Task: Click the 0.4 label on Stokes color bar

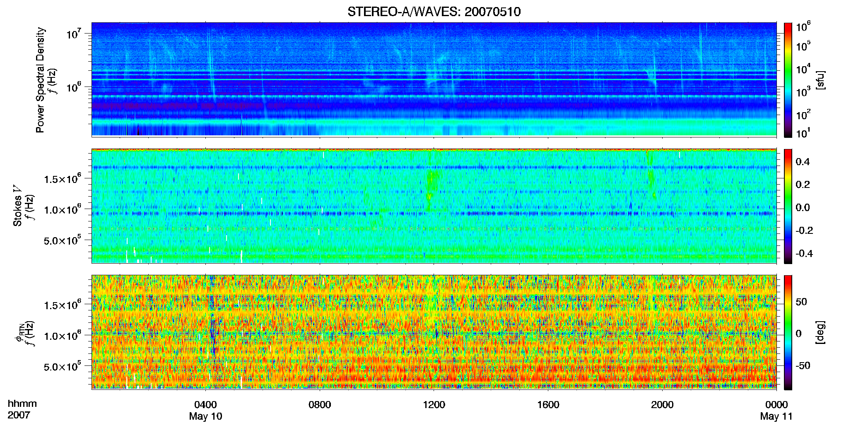Action: (x=803, y=162)
